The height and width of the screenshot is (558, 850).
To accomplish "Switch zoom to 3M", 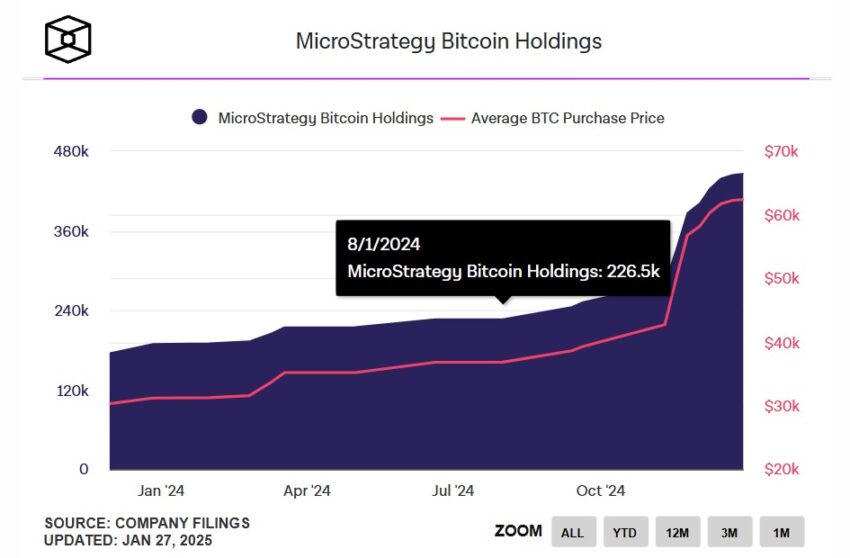I will click(x=730, y=532).
